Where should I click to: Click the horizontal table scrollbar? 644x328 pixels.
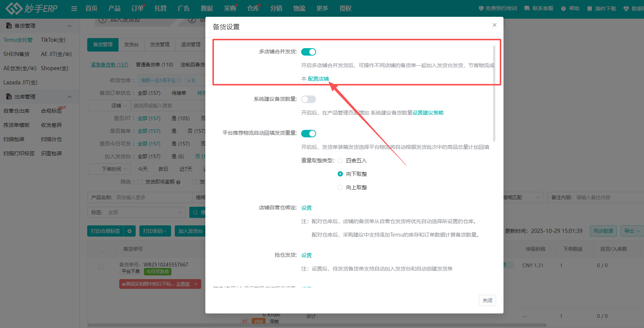point(317,325)
